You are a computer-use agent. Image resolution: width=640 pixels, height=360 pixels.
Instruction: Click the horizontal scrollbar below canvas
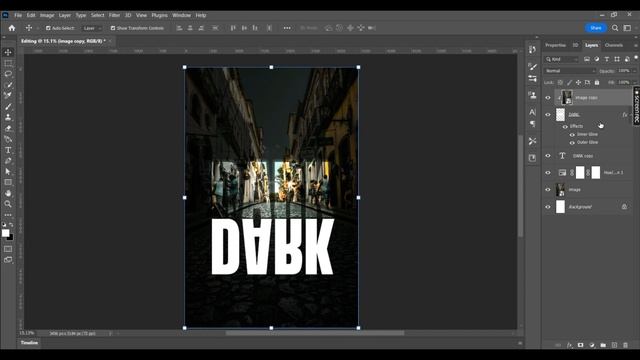[315, 333]
